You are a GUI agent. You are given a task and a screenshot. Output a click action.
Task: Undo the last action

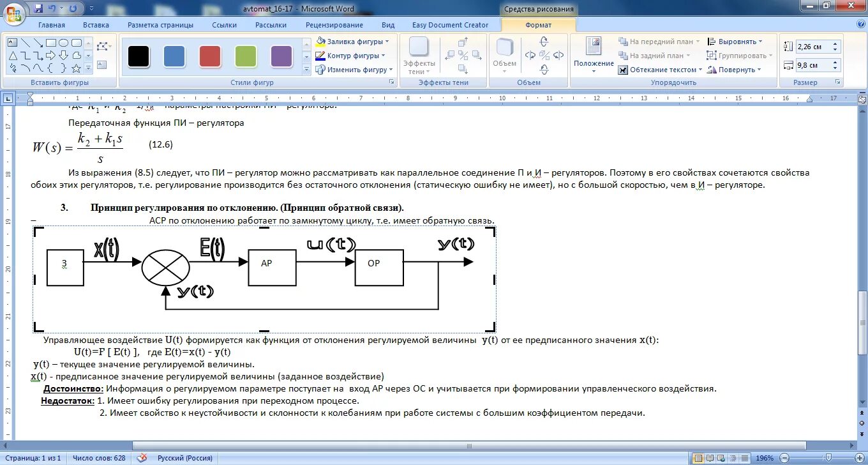coord(52,8)
